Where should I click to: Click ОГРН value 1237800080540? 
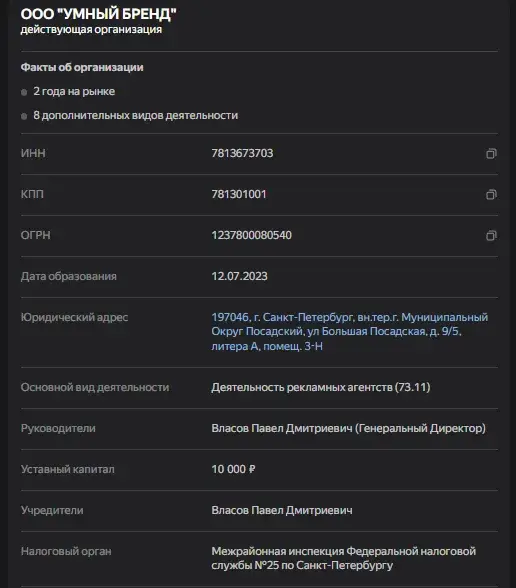251,235
